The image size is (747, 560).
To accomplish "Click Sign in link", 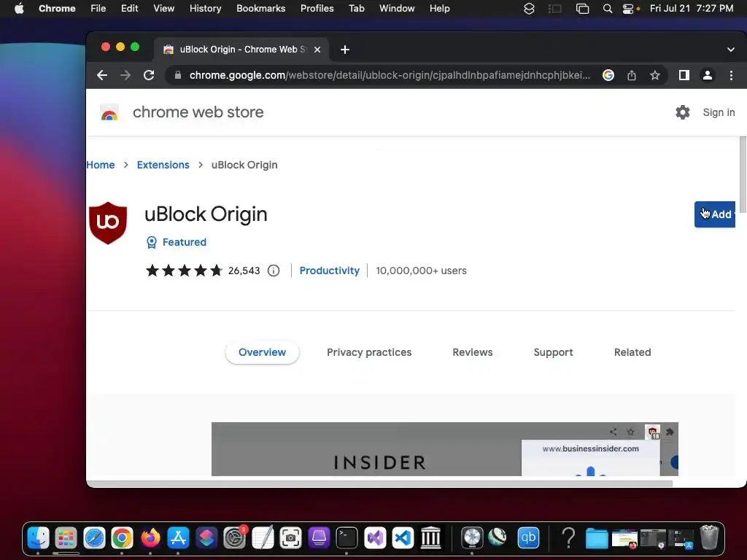I will [x=719, y=112].
